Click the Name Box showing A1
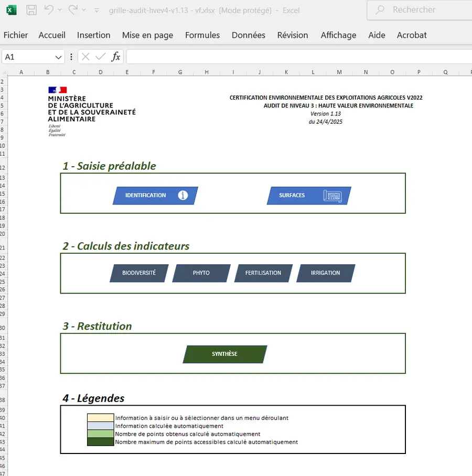This screenshot has width=472, height=476. pos(28,57)
